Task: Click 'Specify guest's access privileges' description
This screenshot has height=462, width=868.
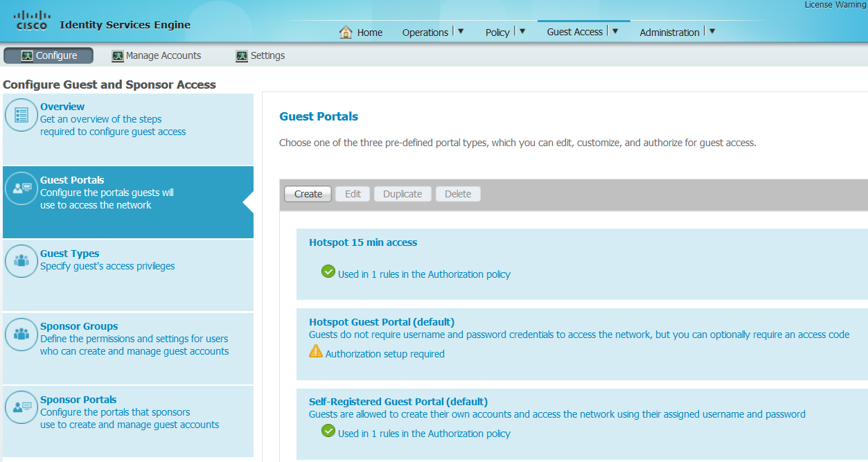Action: click(x=107, y=266)
